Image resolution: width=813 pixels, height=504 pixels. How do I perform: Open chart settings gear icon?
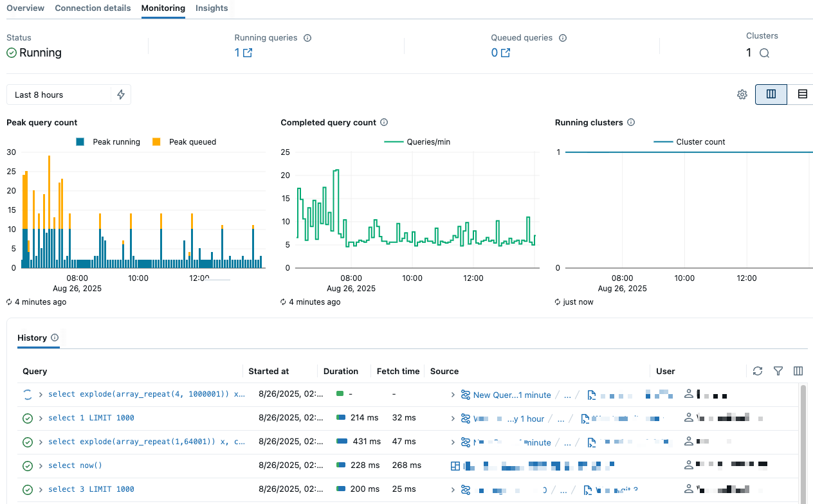click(742, 94)
